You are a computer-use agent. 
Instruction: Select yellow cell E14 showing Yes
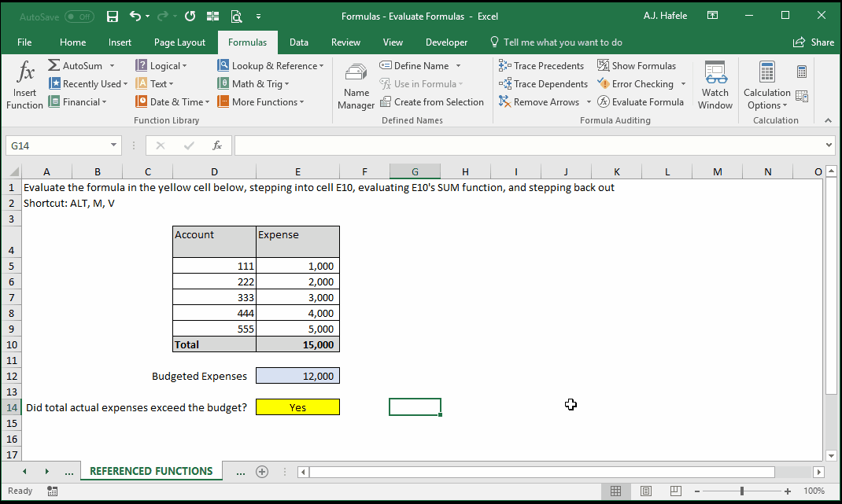coord(297,407)
